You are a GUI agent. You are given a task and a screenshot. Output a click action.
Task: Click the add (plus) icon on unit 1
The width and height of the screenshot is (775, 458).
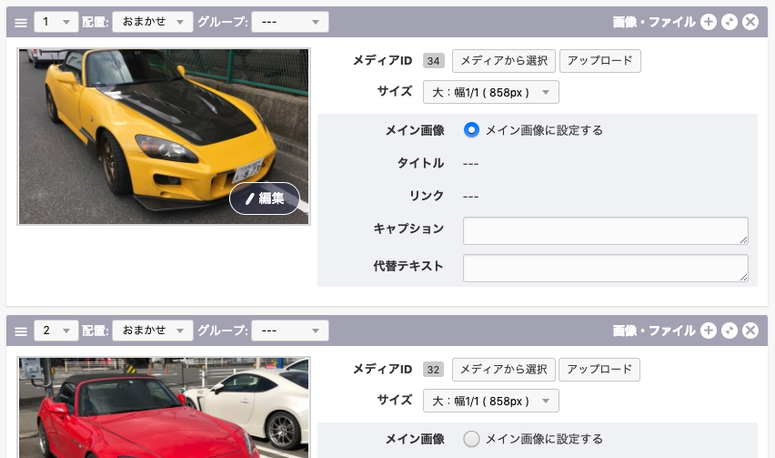[x=708, y=22]
